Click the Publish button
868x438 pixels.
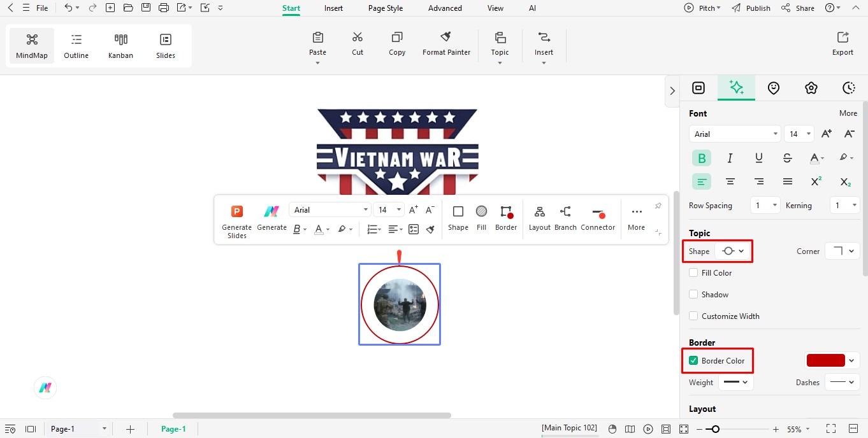751,8
